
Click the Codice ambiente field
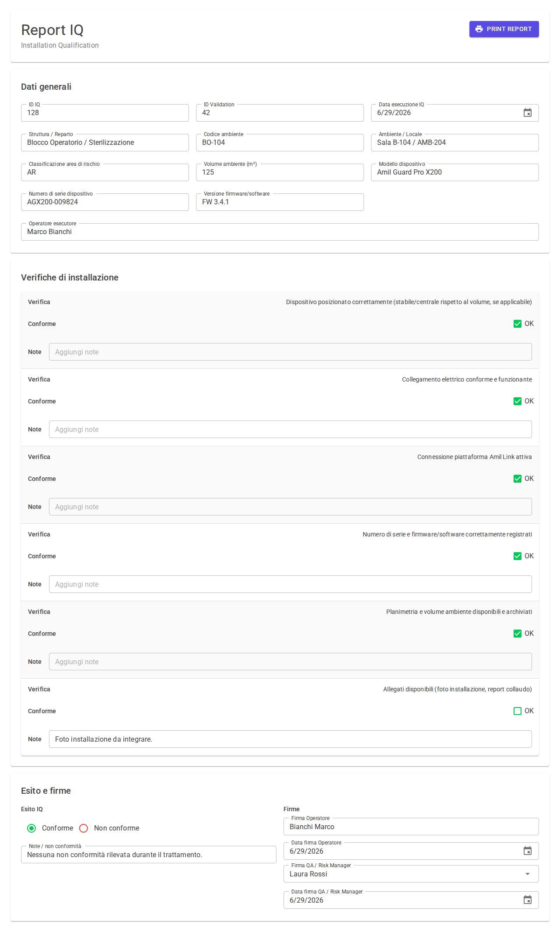280,143
